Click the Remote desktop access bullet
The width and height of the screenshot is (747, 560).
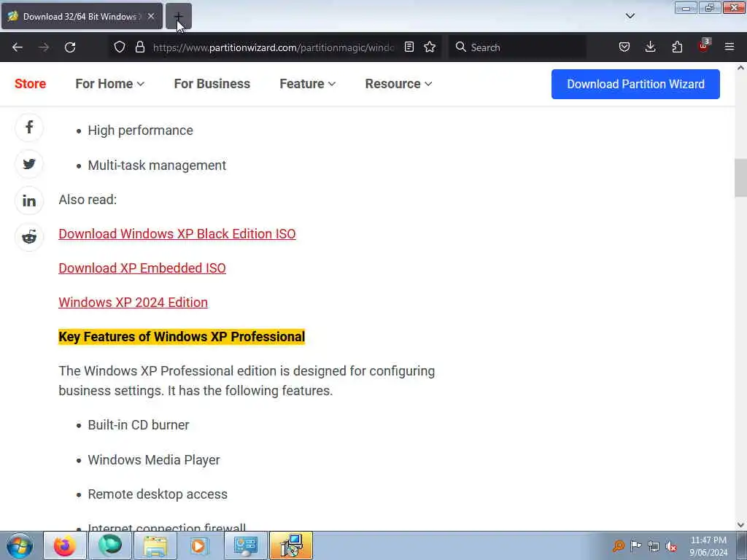tap(158, 494)
